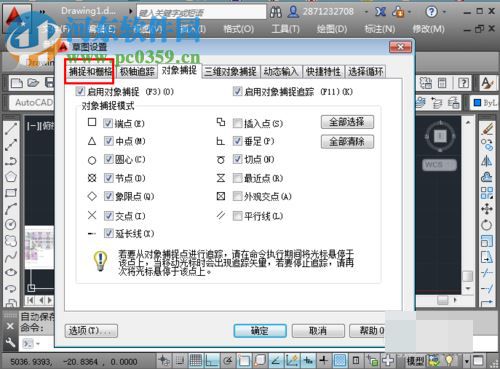
Task: Click the 选项(T)... button
Action: coord(91,331)
